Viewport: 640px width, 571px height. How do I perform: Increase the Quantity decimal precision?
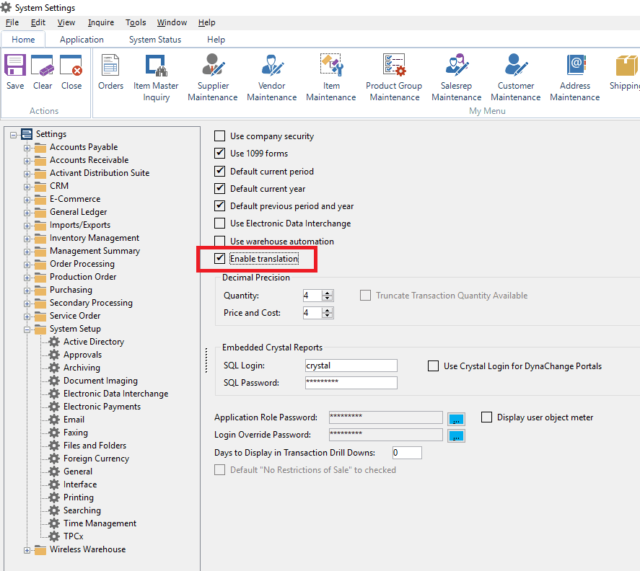pos(328,293)
